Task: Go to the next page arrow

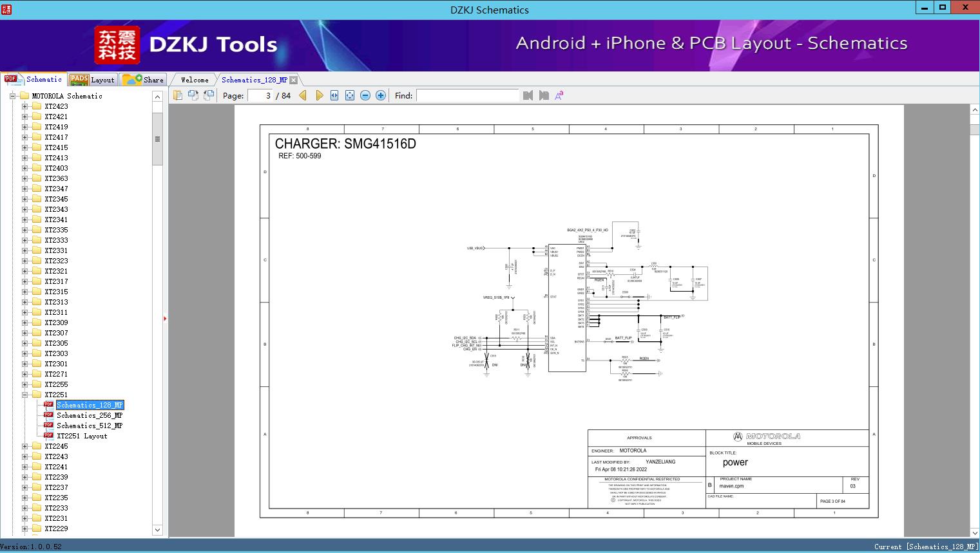Action: coord(319,95)
